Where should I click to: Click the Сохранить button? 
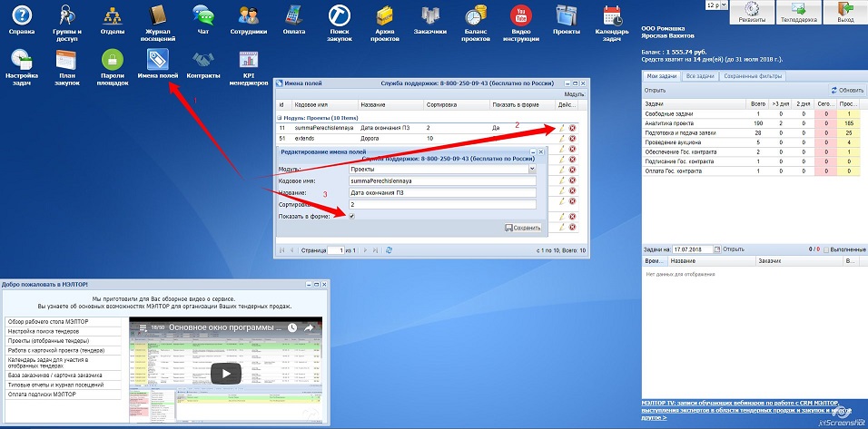(523, 228)
